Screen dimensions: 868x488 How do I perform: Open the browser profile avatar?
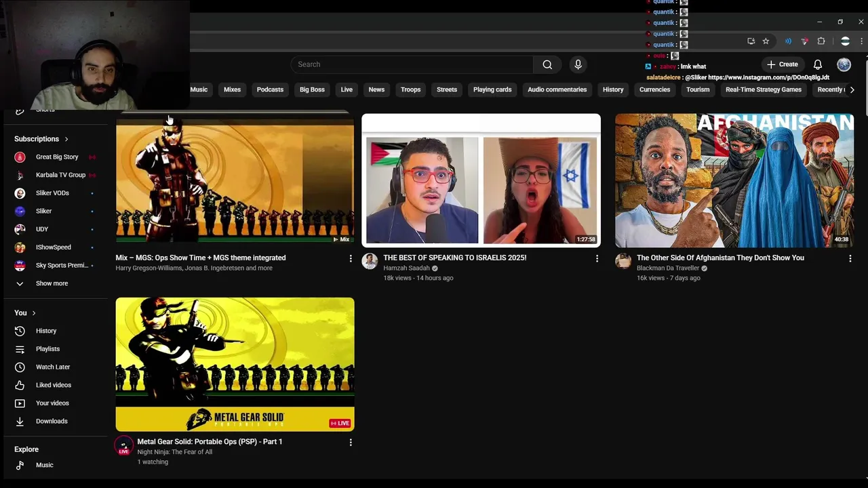[x=845, y=41]
